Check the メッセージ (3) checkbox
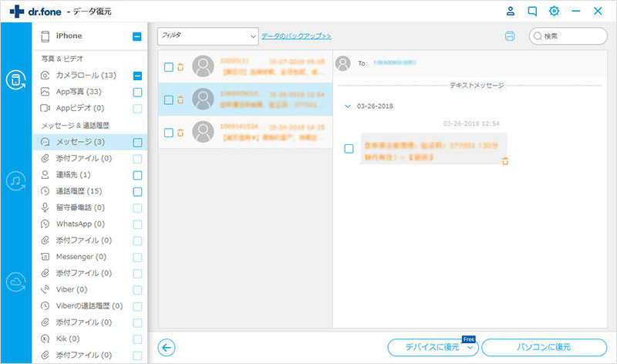The height and width of the screenshot is (364, 617). [137, 142]
